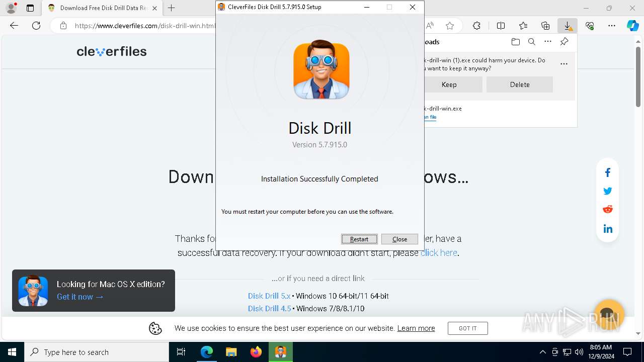Open Edge Settings and more menu
Viewport: 644px width, 362px height.
(x=612, y=26)
